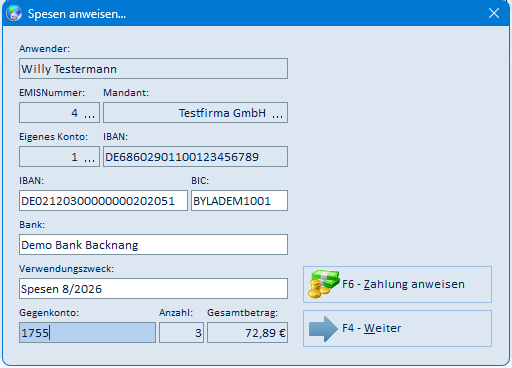Click the money stack icon on Zahlung anweisen
This screenshot has width=512, height=368.
pyautogui.click(x=323, y=284)
